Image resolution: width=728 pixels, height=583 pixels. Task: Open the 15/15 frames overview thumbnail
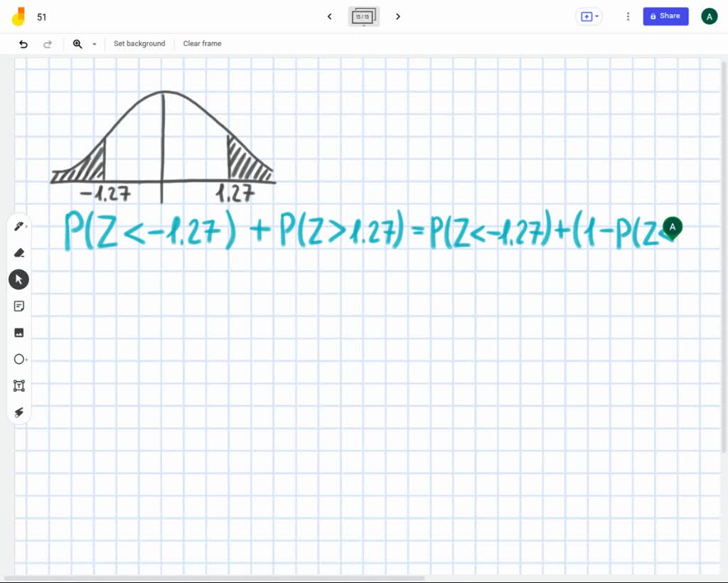[363, 16]
